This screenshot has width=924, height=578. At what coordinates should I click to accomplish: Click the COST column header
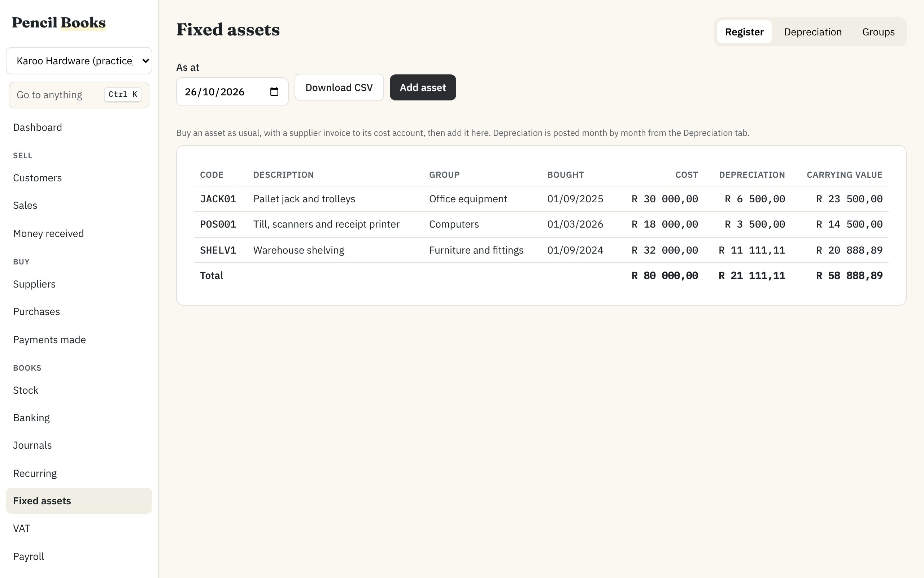click(x=687, y=175)
